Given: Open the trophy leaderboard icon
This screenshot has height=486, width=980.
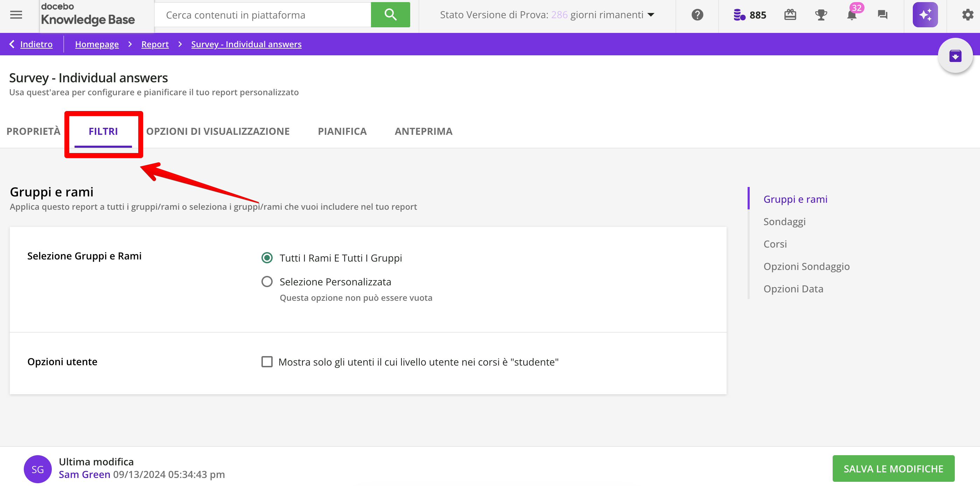Looking at the screenshot, I should [x=821, y=15].
